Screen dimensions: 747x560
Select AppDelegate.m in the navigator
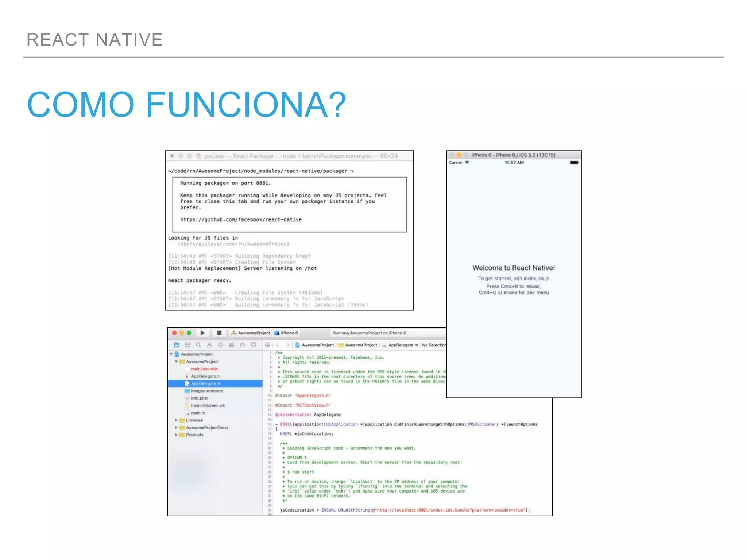[x=215, y=384]
